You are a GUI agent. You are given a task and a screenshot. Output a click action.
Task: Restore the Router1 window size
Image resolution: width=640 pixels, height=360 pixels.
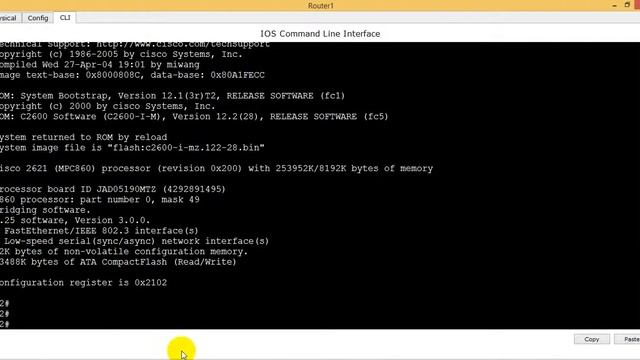627,5
